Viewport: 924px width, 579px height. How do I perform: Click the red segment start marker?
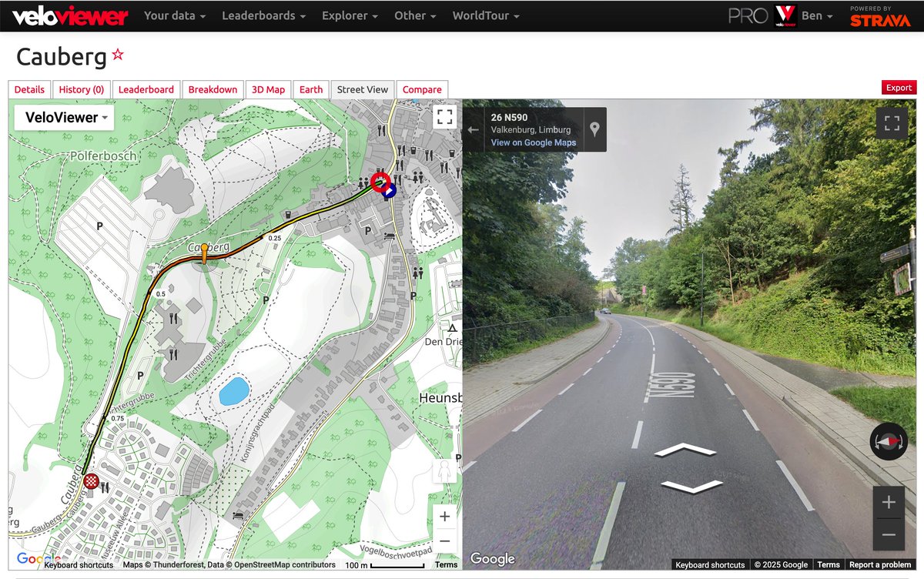click(380, 182)
